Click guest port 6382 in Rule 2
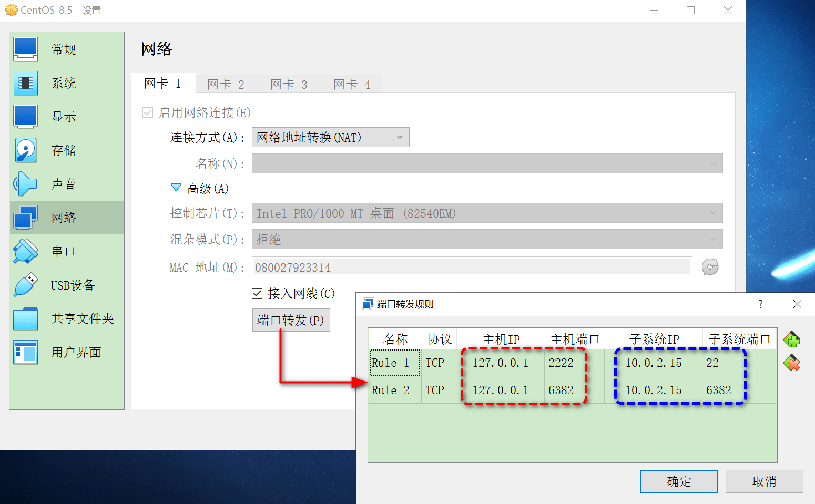This screenshot has height=504, width=815. pyautogui.click(x=739, y=390)
